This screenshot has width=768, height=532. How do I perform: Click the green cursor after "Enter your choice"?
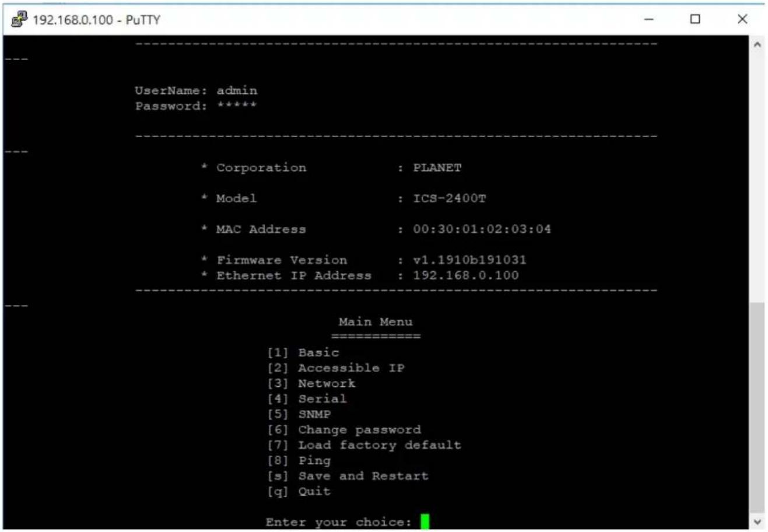[x=425, y=521]
